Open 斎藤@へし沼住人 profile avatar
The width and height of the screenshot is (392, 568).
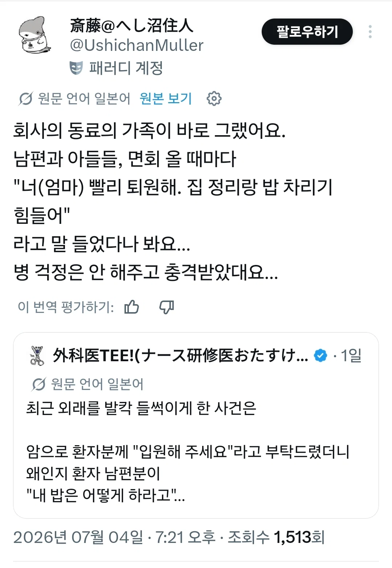34,35
